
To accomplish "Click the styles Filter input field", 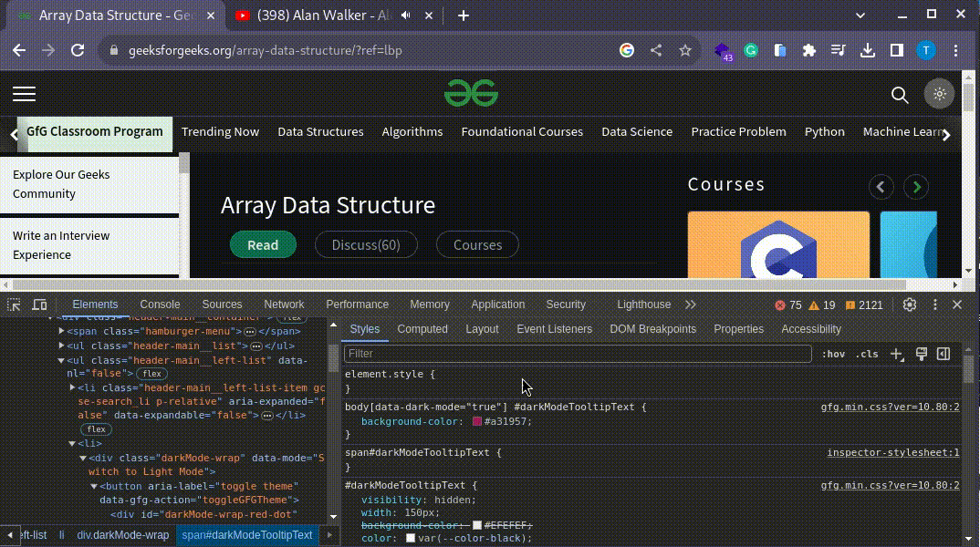I will click(x=577, y=354).
